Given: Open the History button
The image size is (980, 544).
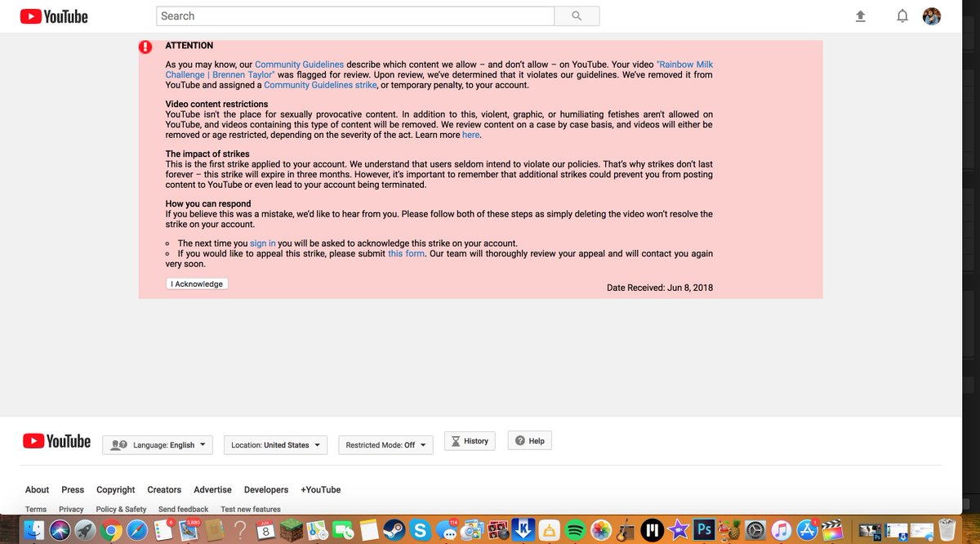Looking at the screenshot, I should click(x=470, y=441).
